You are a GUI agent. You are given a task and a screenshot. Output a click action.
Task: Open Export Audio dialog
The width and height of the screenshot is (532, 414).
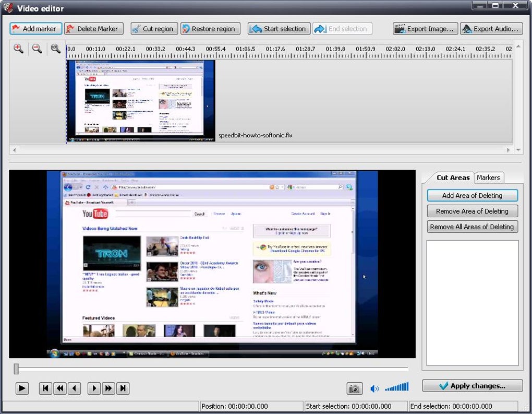coord(492,29)
